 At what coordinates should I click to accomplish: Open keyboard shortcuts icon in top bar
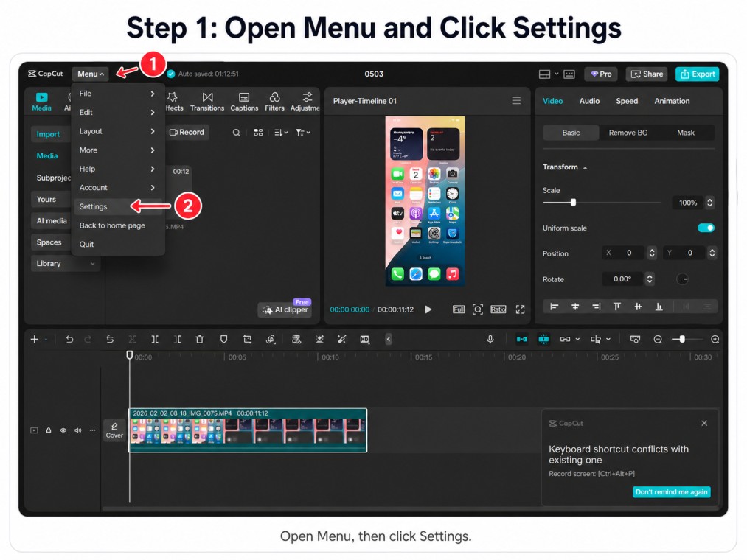point(569,74)
